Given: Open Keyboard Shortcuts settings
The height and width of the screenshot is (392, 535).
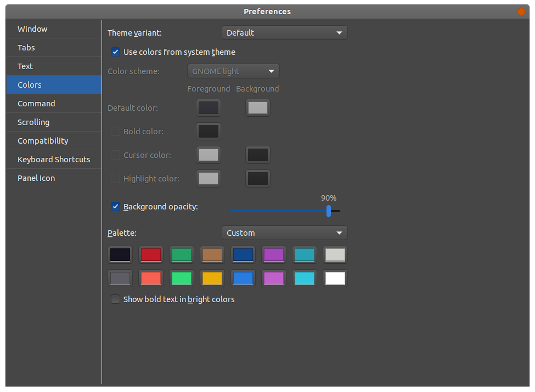Looking at the screenshot, I should 54,160.
